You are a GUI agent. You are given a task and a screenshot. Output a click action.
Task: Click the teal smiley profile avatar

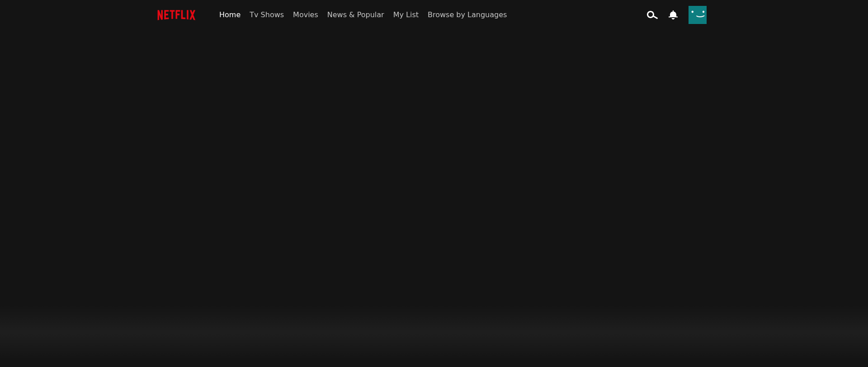click(x=697, y=15)
